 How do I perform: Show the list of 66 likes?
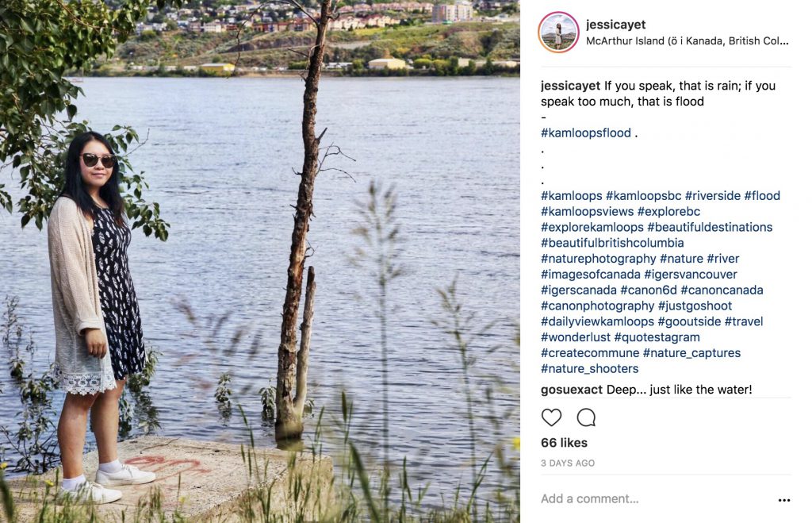click(564, 443)
